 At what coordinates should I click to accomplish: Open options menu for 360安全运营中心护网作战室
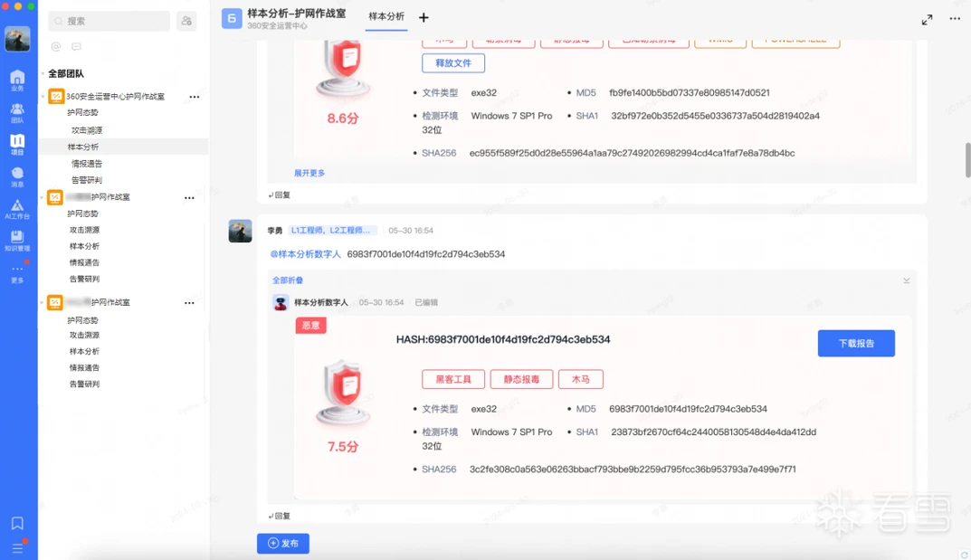click(x=194, y=97)
